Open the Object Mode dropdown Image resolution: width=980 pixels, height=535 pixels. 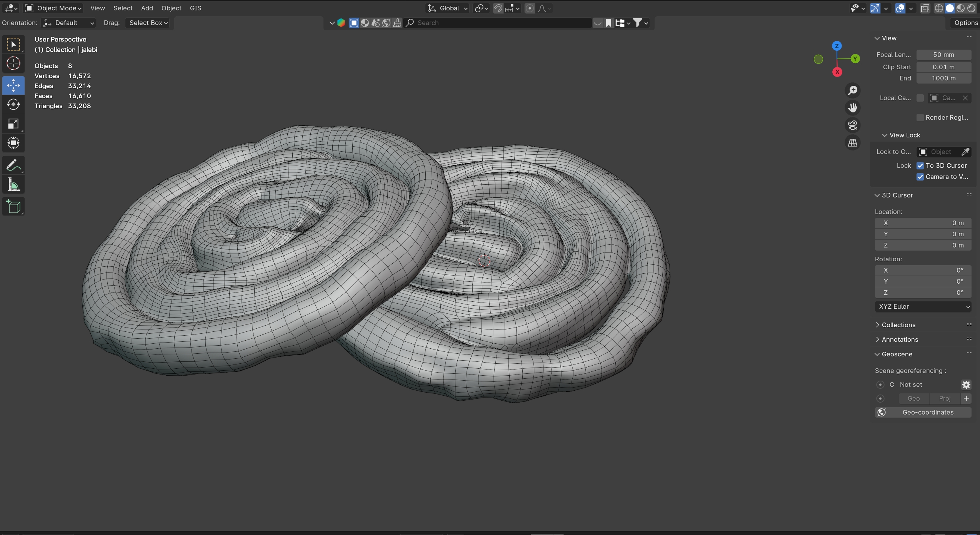[x=54, y=8]
